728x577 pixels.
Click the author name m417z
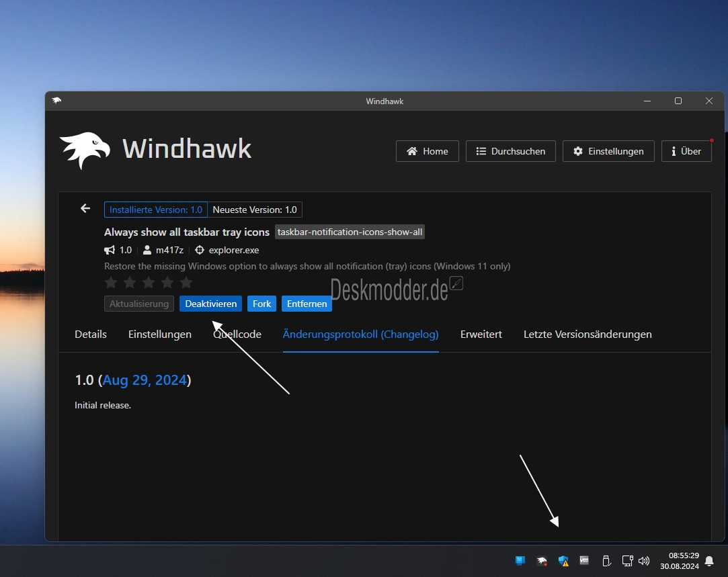point(169,250)
